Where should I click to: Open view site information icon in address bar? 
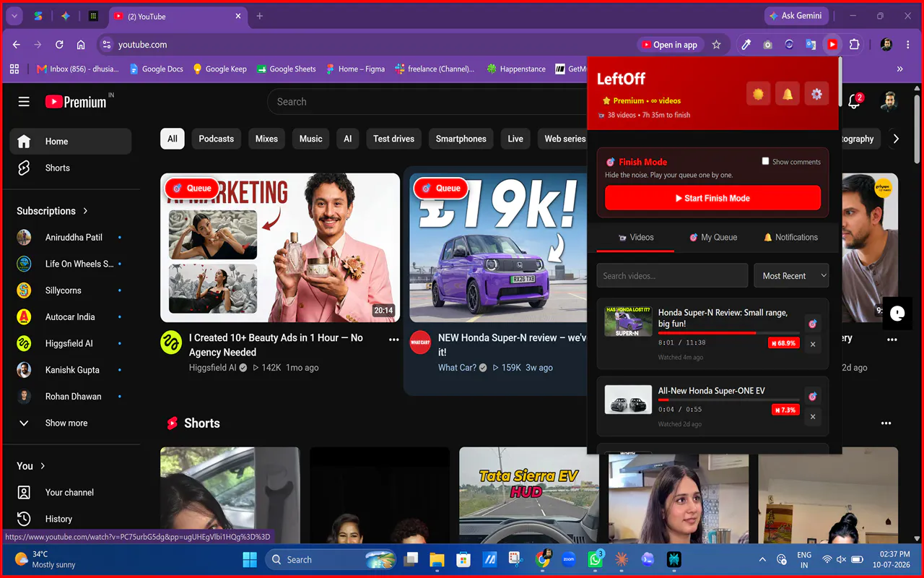click(x=106, y=45)
